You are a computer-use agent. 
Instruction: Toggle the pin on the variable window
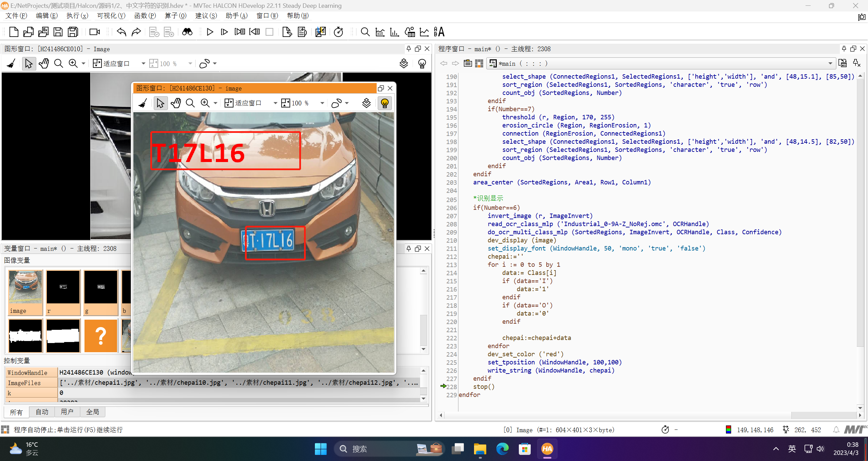[x=409, y=248]
